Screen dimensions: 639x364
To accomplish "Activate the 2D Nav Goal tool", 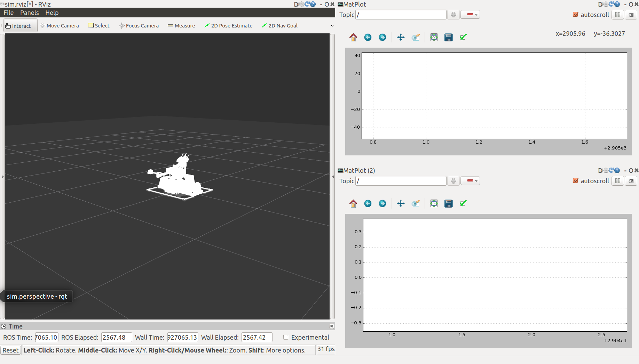I will (280, 26).
